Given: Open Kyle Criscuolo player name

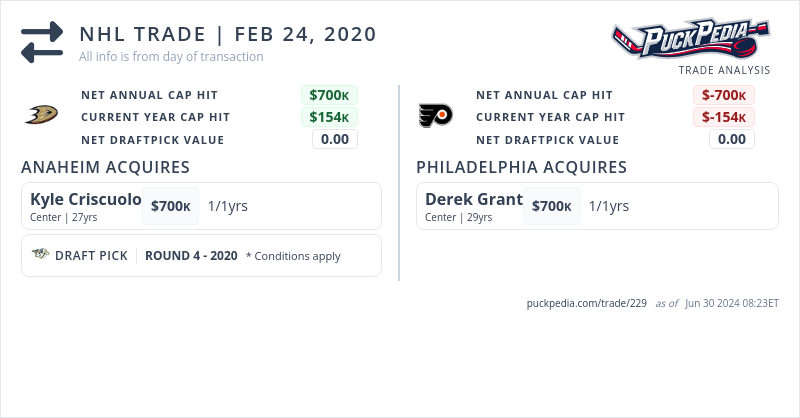Looking at the screenshot, I should [x=86, y=199].
